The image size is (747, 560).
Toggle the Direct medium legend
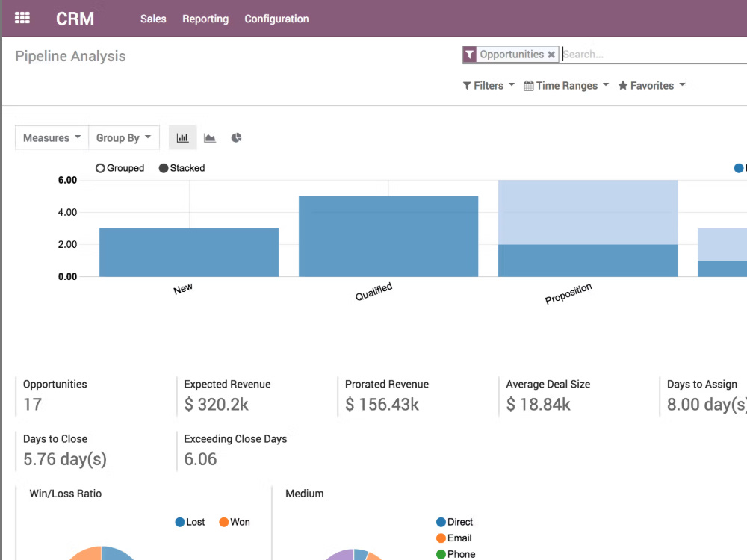[x=454, y=522]
